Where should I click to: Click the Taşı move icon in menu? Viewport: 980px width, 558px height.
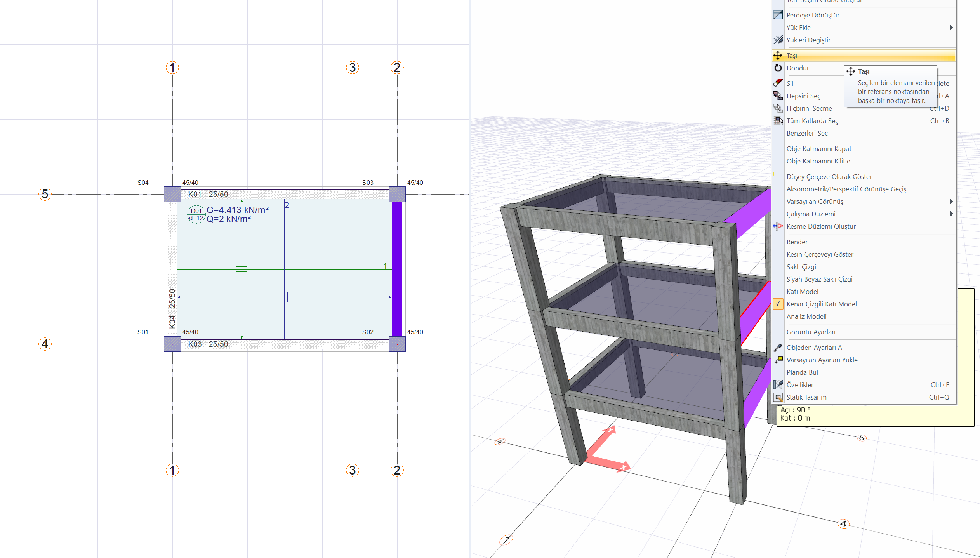[x=778, y=56]
